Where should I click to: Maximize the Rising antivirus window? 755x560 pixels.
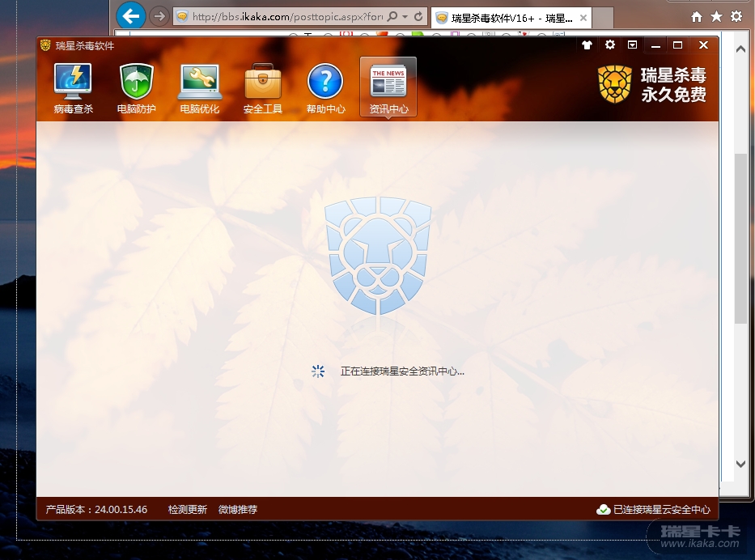(677, 45)
